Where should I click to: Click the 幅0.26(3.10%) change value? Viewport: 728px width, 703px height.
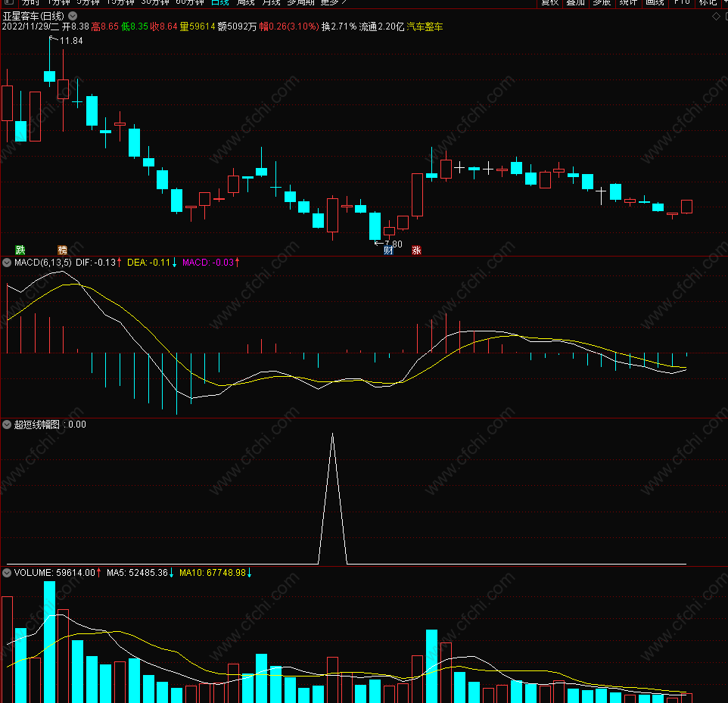coord(289,27)
